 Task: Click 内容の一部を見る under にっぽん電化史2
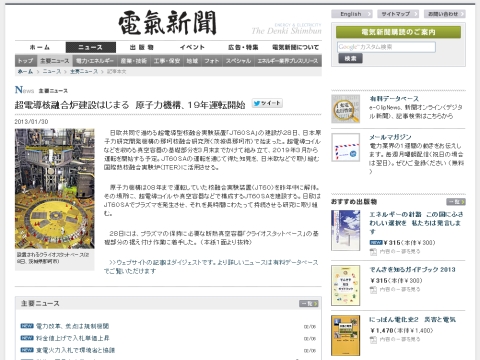point(400,339)
